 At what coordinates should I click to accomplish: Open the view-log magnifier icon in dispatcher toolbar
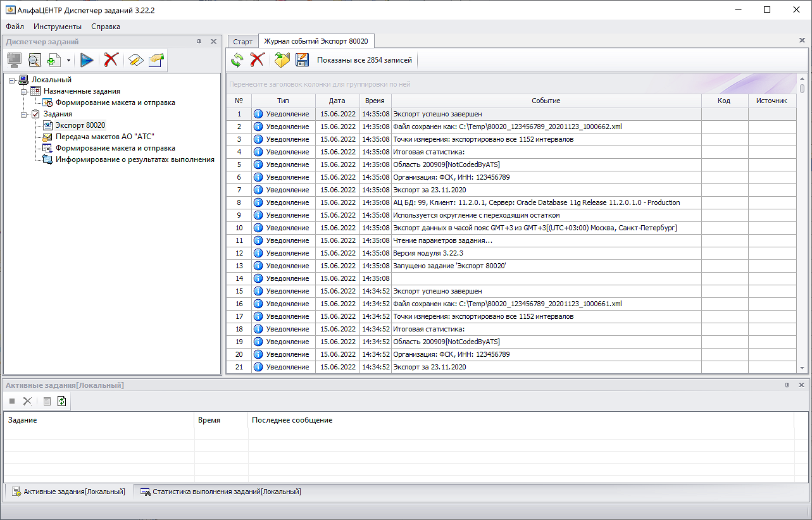[x=34, y=60]
